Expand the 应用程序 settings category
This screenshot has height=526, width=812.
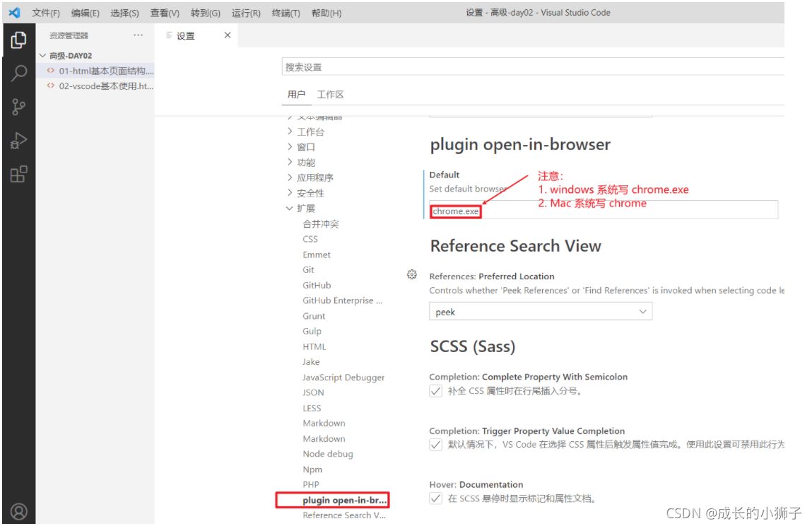[290, 177]
